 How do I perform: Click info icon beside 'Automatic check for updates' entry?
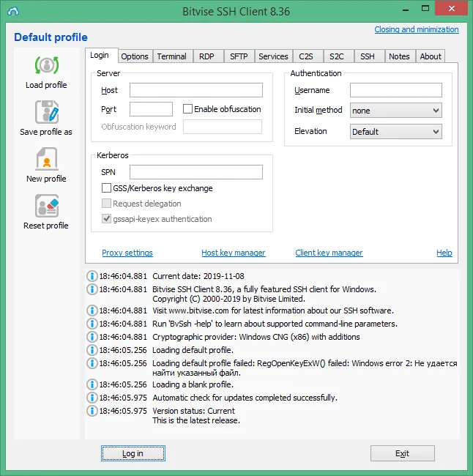point(92,398)
